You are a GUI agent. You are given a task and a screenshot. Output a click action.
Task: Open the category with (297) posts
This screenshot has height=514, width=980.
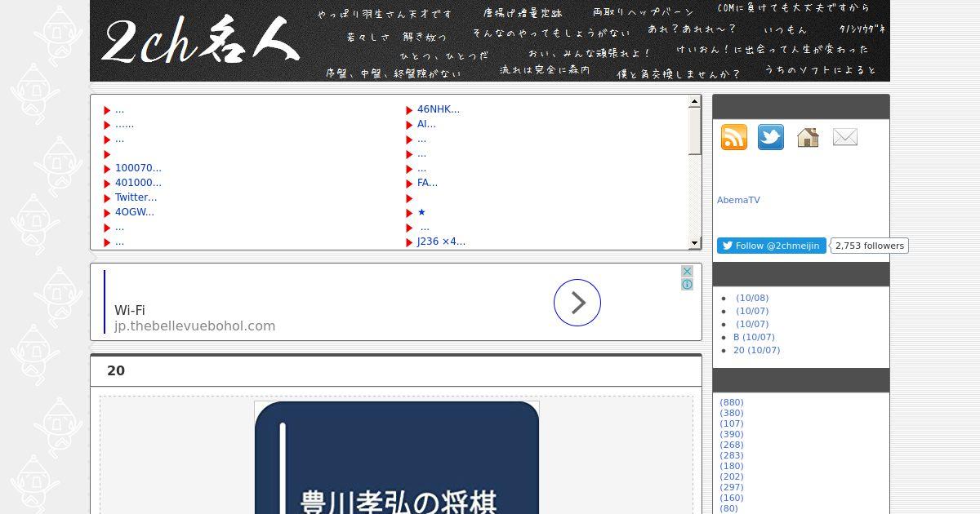point(732,487)
